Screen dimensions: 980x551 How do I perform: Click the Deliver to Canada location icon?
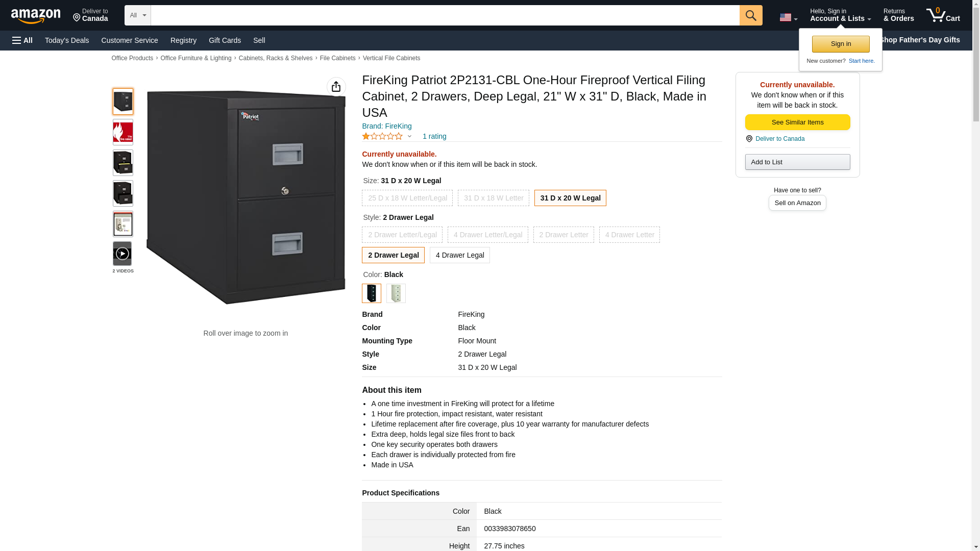coord(749,139)
